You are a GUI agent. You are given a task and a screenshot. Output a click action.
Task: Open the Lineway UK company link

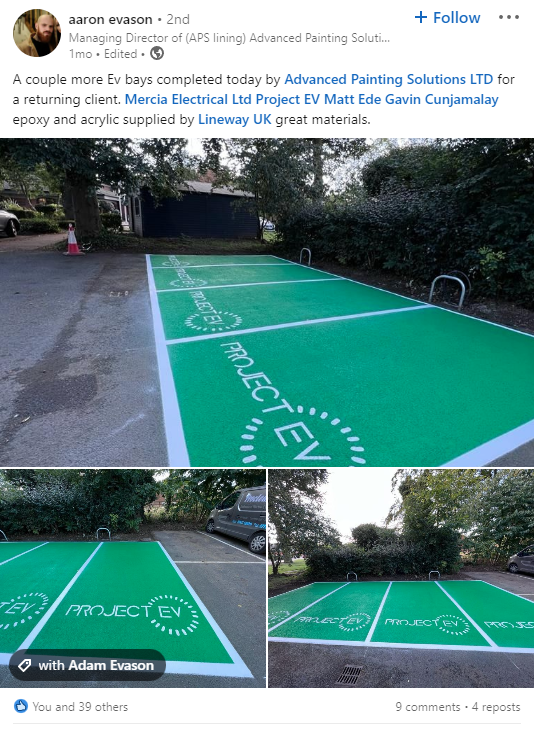[235, 119]
